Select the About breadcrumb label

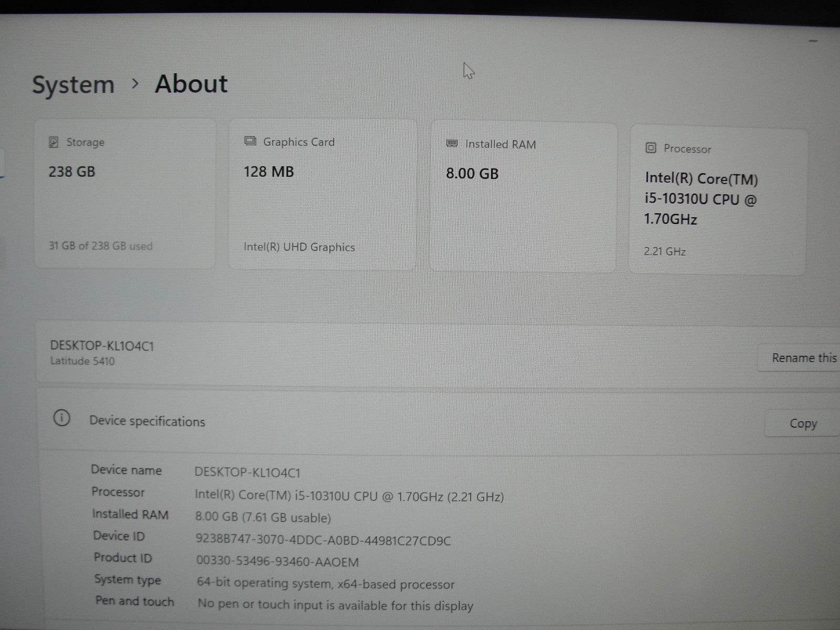[x=191, y=83]
